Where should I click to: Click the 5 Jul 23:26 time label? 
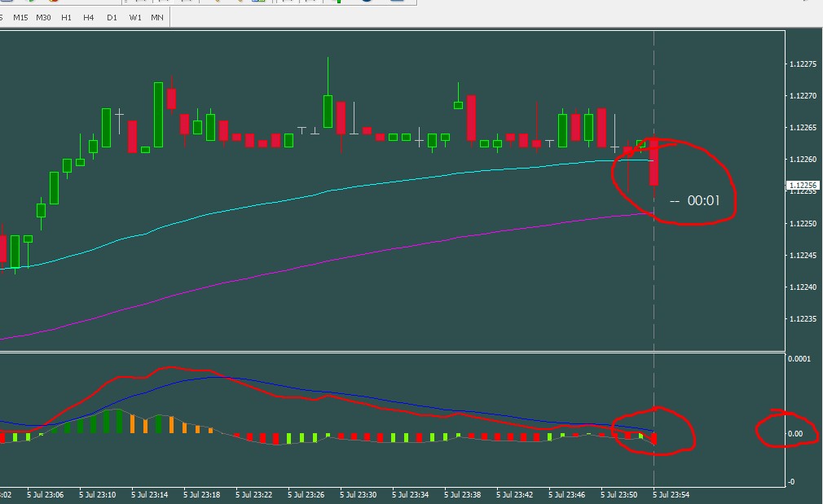click(x=306, y=494)
